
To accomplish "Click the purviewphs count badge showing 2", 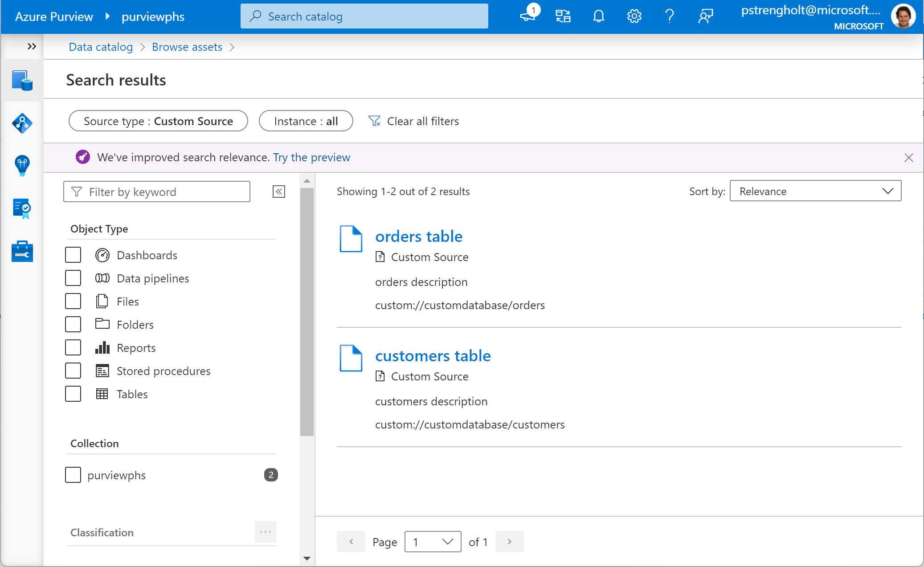I will pyautogui.click(x=271, y=475).
